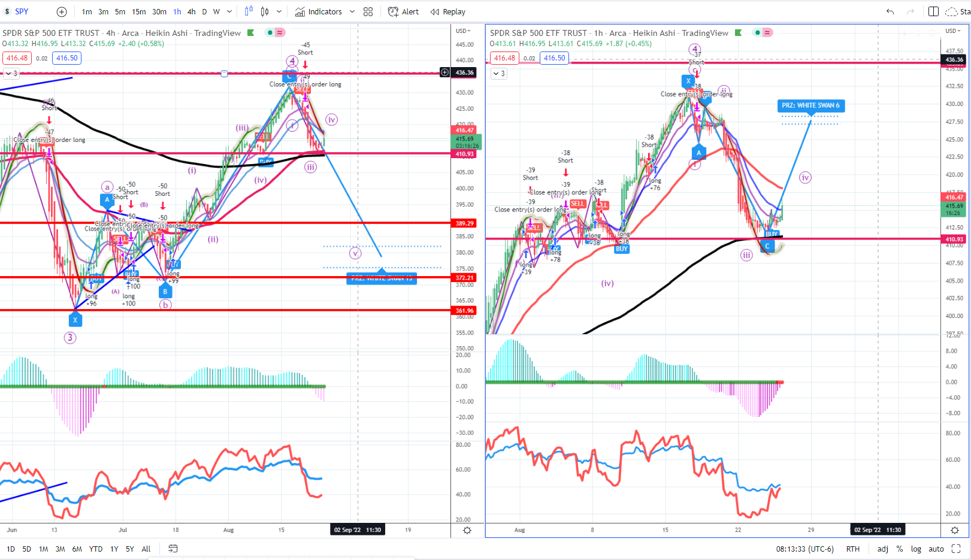Toggle market status indicator on 4h chart
The width and height of the screenshot is (971, 560).
click(271, 33)
